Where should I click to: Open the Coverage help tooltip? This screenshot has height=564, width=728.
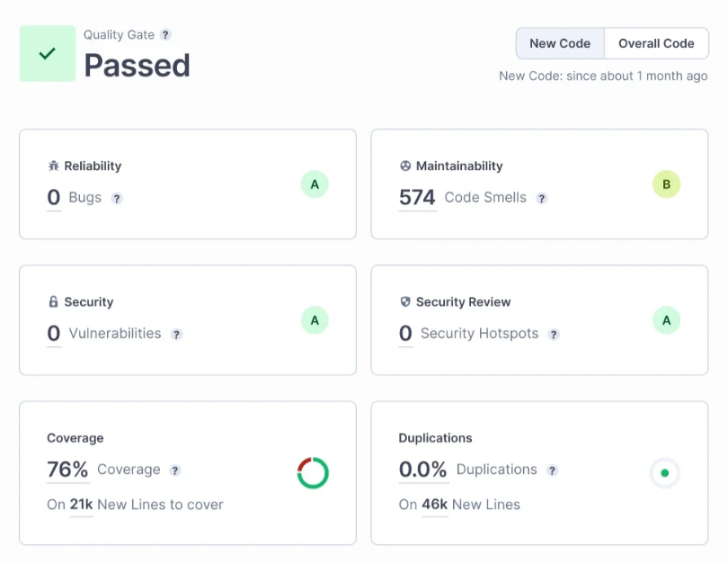point(175,470)
